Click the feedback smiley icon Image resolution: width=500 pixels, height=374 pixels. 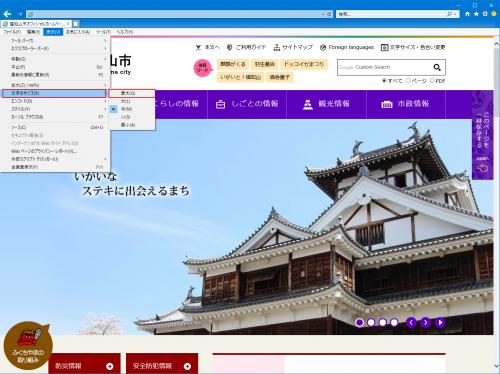(494, 14)
